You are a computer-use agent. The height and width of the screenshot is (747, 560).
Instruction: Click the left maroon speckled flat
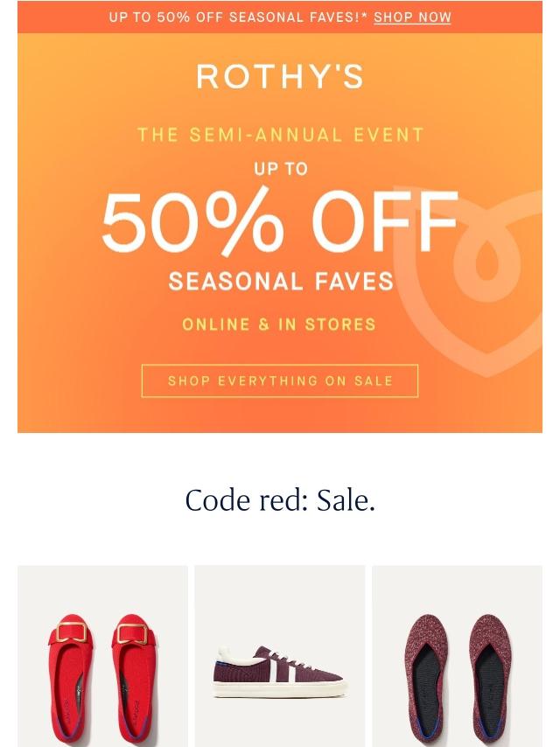pyautogui.click(x=425, y=681)
